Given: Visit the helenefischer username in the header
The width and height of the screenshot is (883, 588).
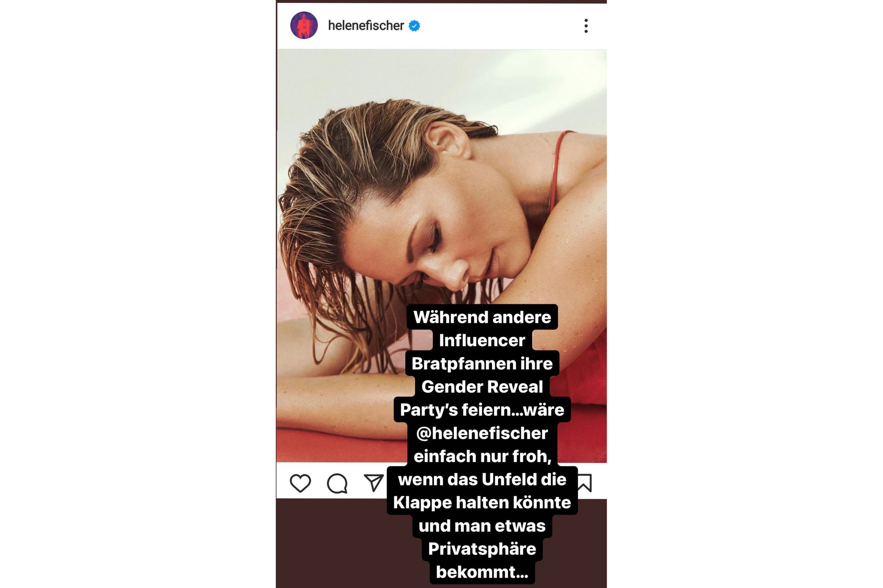Looking at the screenshot, I should click(366, 26).
